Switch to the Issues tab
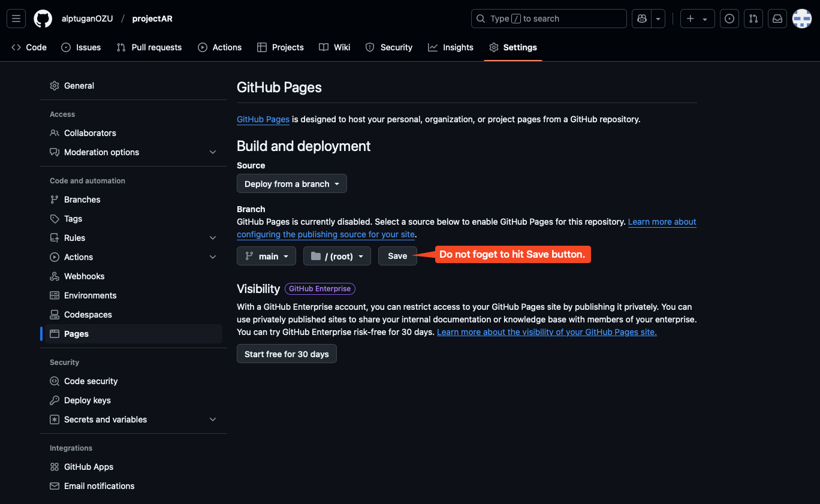The image size is (820, 504). pos(81,47)
